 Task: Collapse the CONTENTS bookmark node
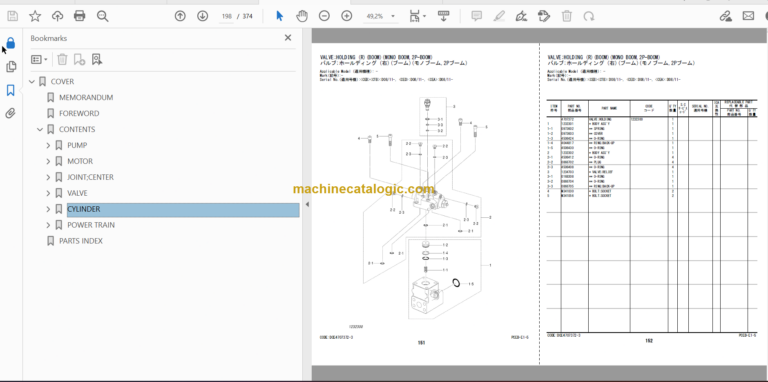click(40, 129)
